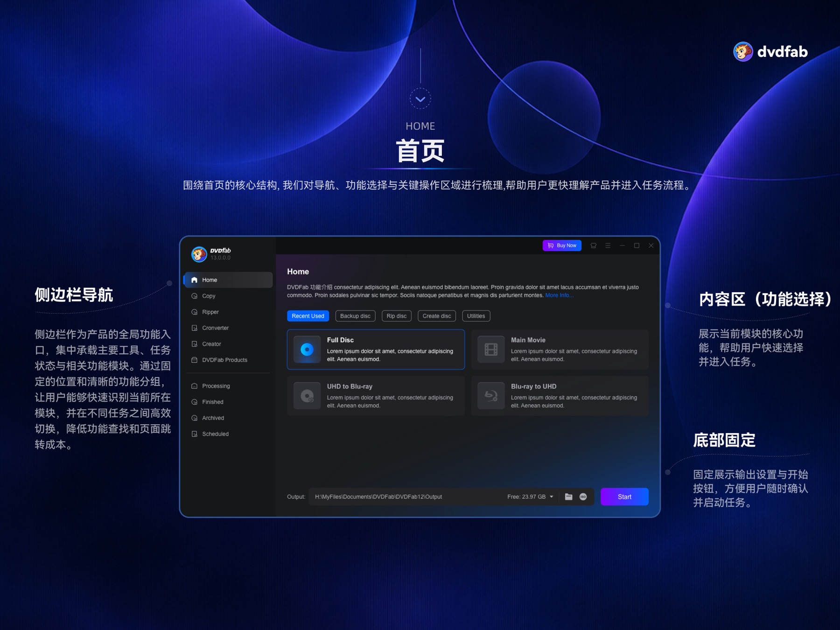
Task: Click the Start button
Action: [x=624, y=497]
